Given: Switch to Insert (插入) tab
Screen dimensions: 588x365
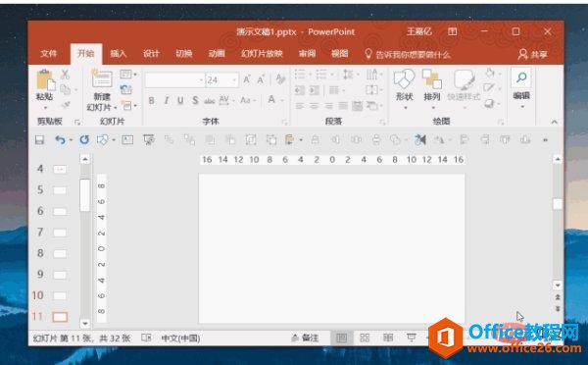Looking at the screenshot, I should coord(119,54).
